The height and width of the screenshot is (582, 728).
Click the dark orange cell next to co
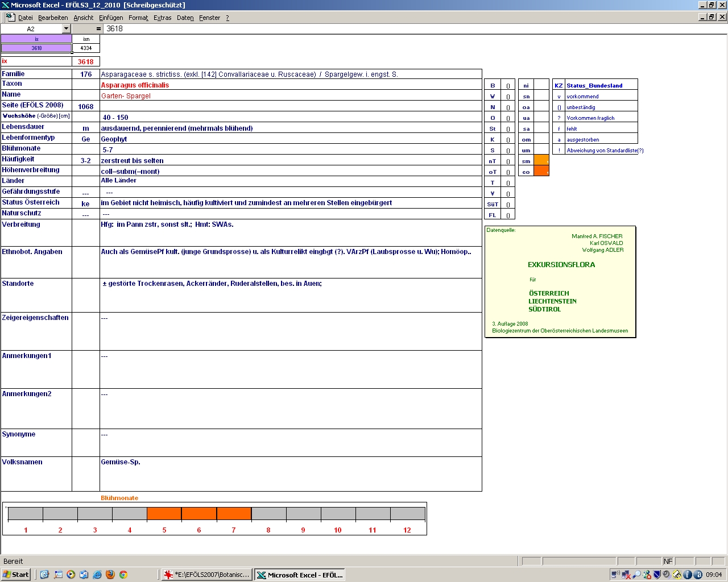click(541, 172)
